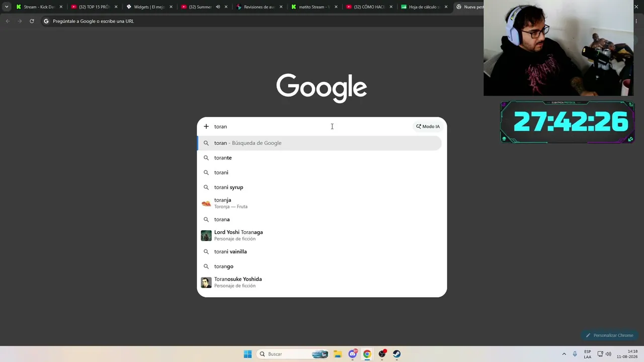644x362 pixels.
Task: Choose the "Lord Yoshi Toranaga" suggestion
Action: (x=319, y=235)
